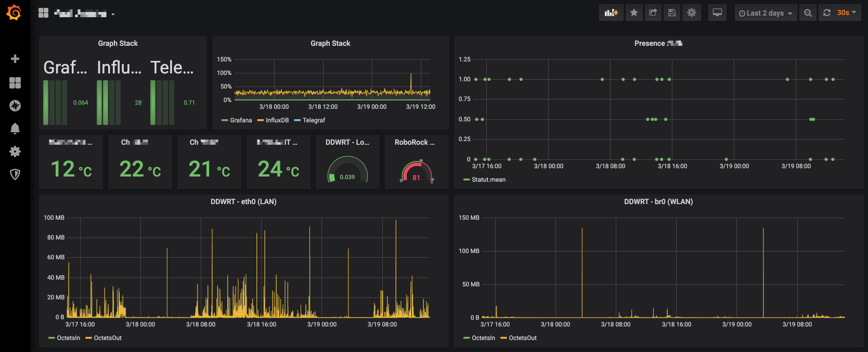Click the Add panel icon
The height and width of the screenshot is (352, 868).
(611, 13)
